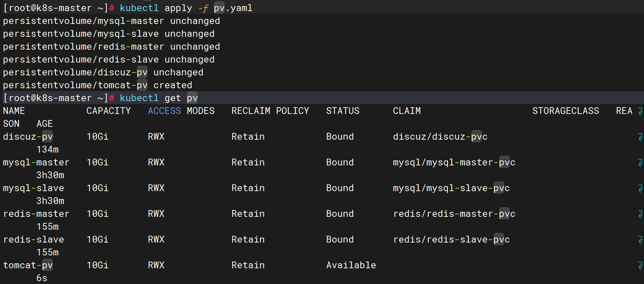Click the CAPACITY column header

(109, 111)
